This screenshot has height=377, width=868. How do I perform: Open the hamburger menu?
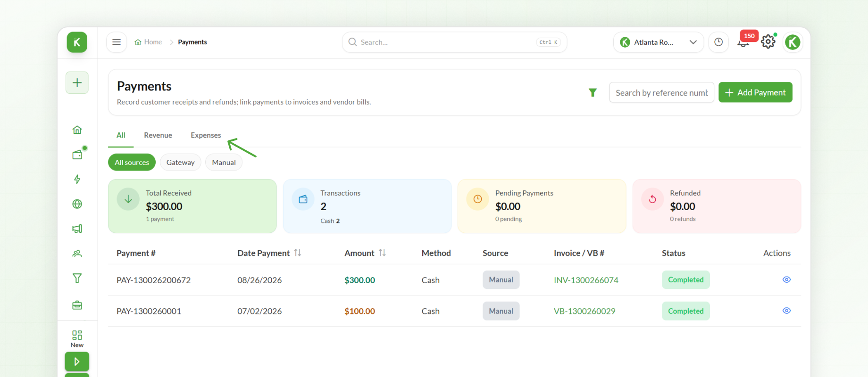[x=117, y=42]
